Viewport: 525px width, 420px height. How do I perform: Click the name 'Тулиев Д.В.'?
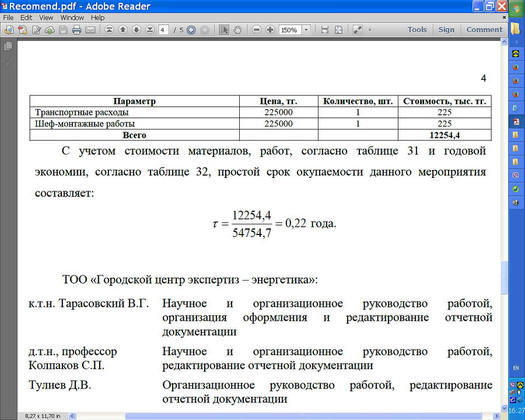click(x=60, y=385)
